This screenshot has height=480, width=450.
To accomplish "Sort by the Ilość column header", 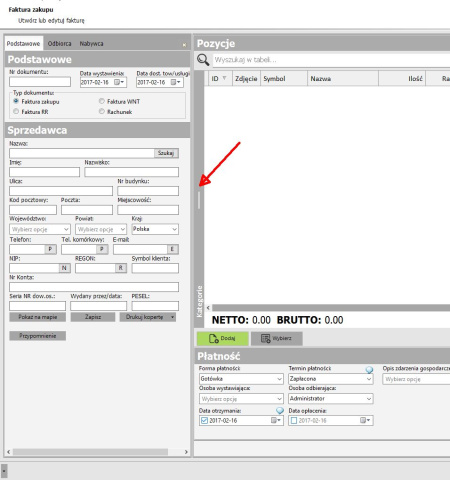I will coord(402,79).
